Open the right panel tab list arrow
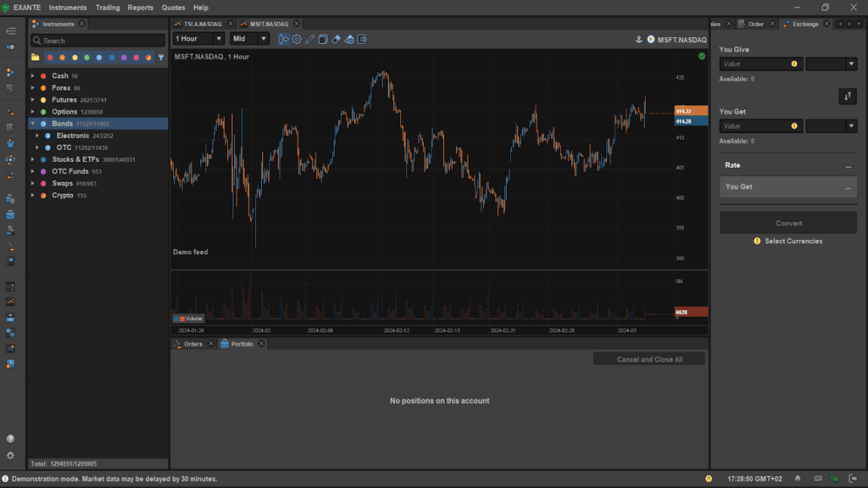 tap(859, 24)
